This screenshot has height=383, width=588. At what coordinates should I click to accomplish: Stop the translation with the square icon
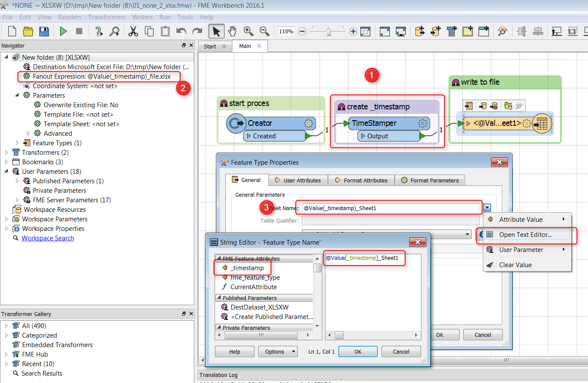point(79,32)
